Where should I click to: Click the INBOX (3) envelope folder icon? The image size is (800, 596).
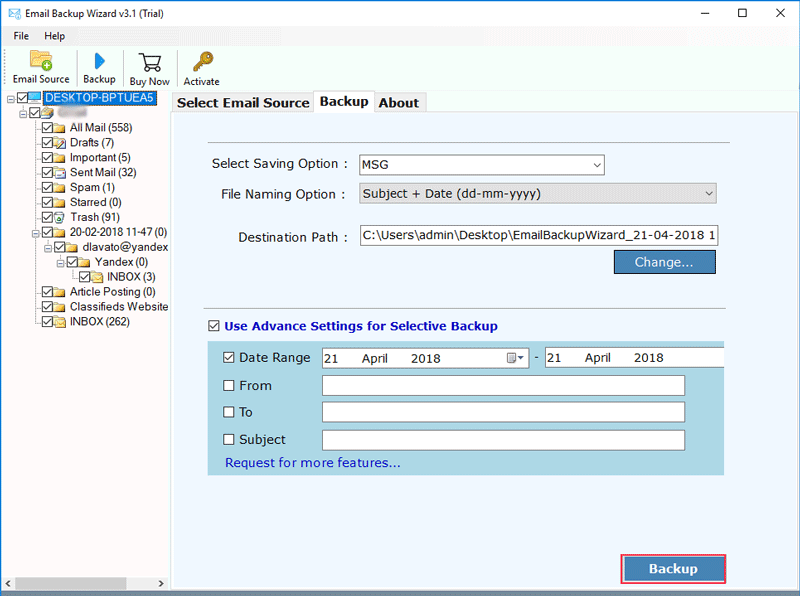(x=97, y=277)
